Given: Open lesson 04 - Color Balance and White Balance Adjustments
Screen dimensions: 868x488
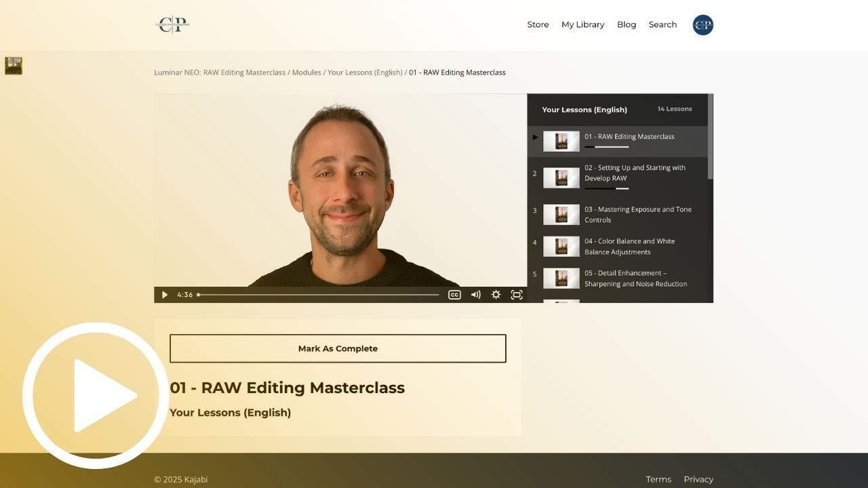Looking at the screenshot, I should (x=617, y=247).
